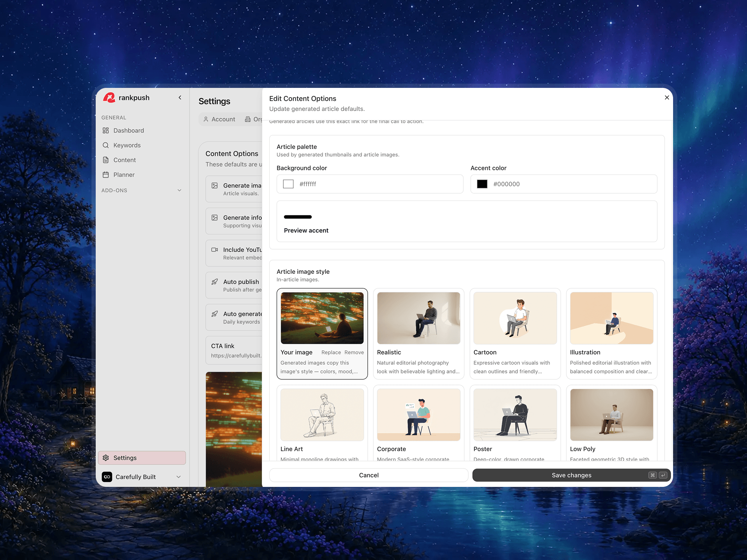Click the Cancel button

tap(368, 475)
